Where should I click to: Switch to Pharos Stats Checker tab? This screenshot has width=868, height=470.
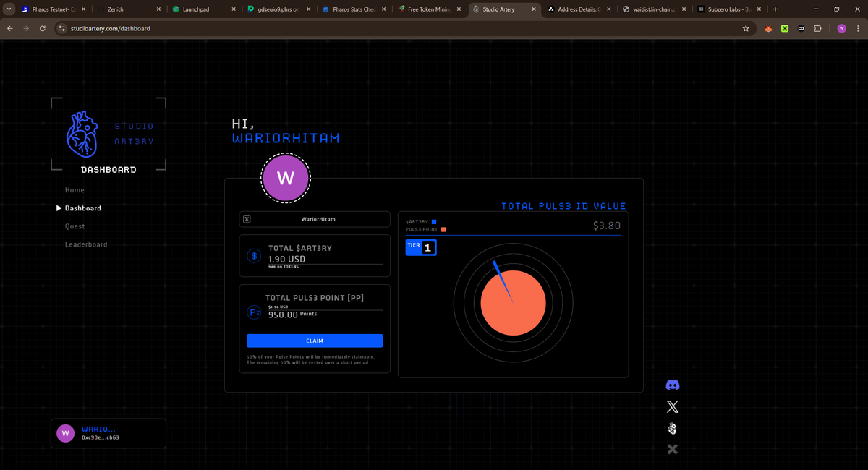[352, 9]
